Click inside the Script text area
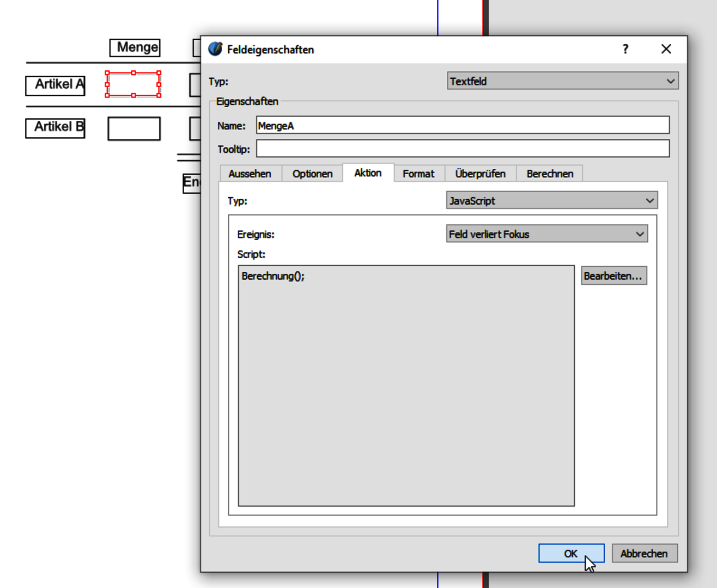This screenshot has width=717, height=588. [406, 385]
